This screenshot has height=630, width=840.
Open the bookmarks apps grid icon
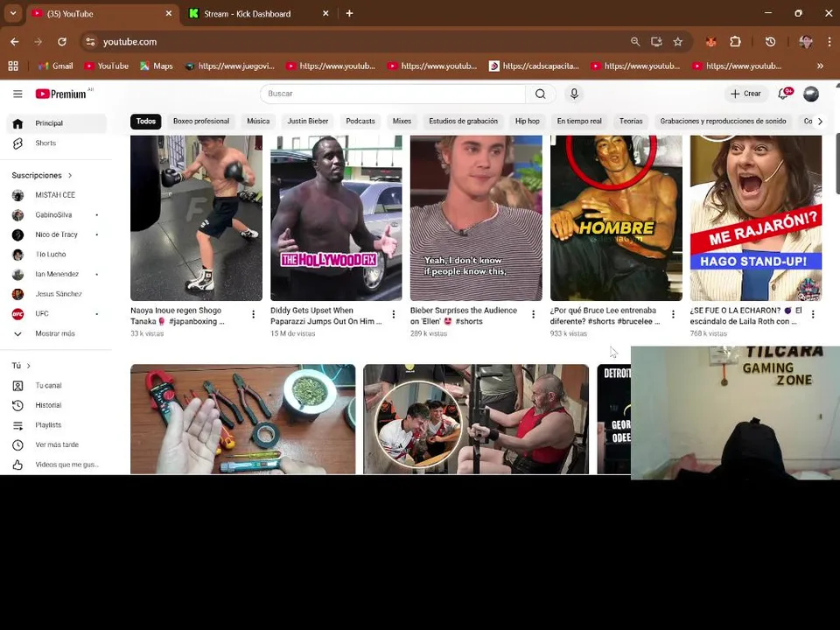point(13,66)
